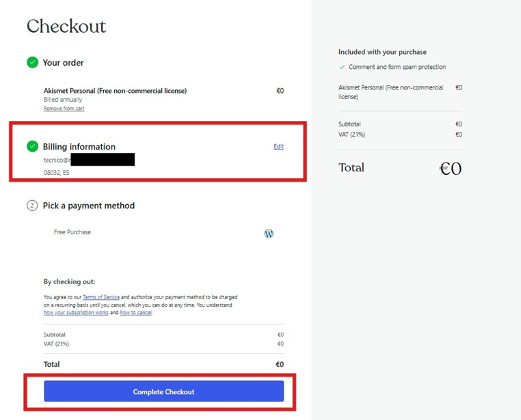This screenshot has width=521, height=420.
Task: Click the Akismet Personal order item name
Action: 115,91
